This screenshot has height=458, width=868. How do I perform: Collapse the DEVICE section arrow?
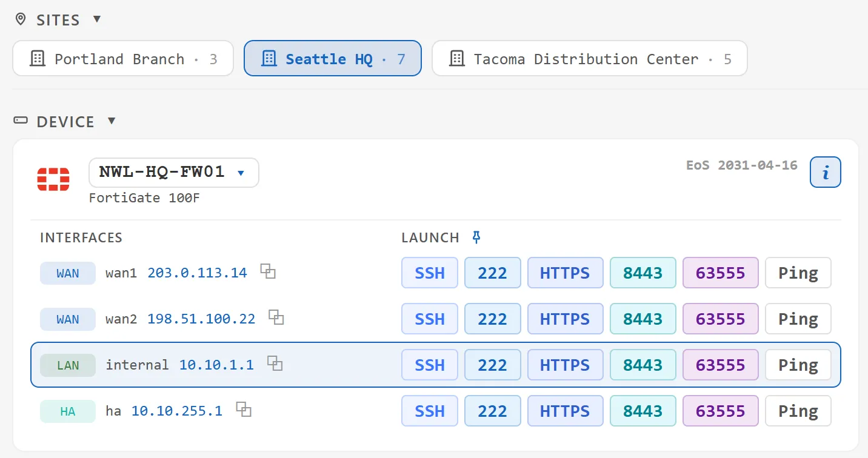click(112, 121)
